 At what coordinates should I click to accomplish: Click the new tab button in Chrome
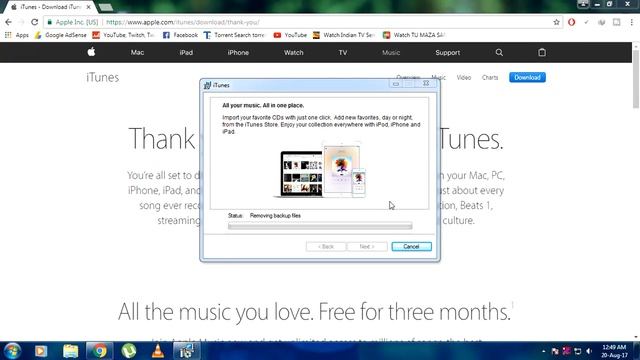coord(106,7)
